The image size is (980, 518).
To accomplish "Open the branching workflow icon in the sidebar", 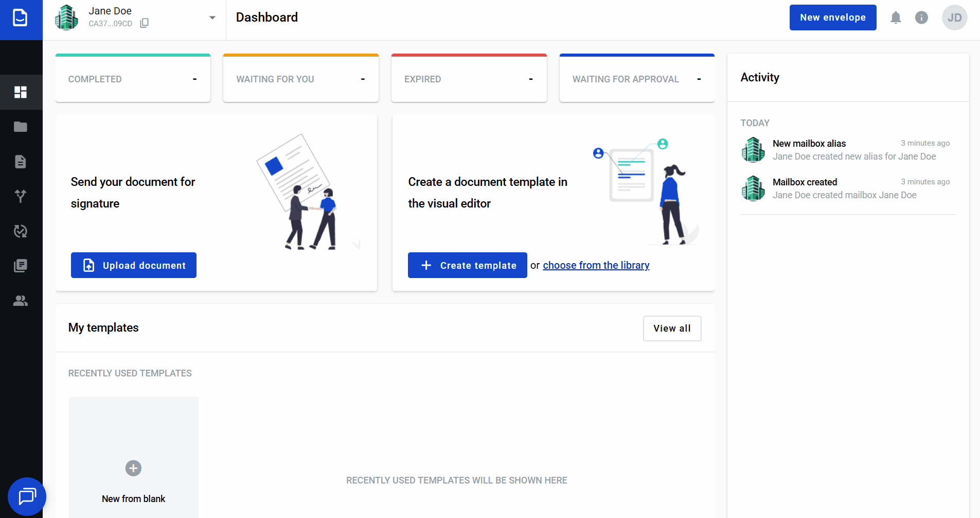I will tap(21, 196).
